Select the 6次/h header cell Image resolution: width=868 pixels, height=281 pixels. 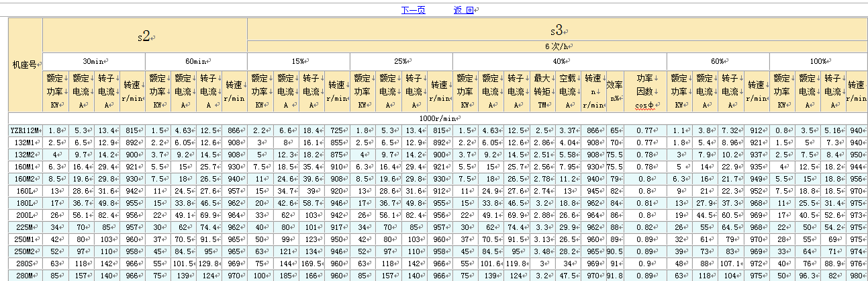tap(557, 46)
